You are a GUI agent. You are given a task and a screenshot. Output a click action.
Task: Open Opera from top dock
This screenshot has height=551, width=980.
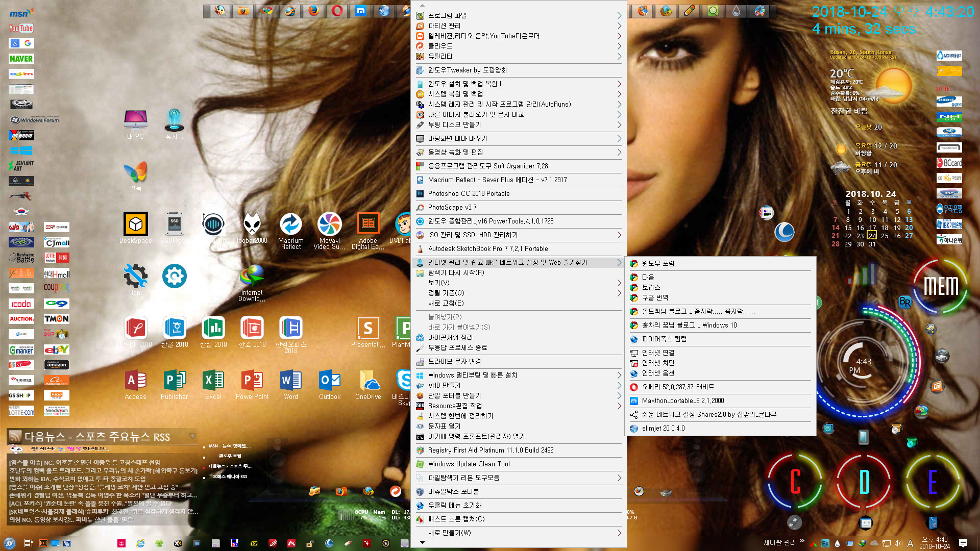click(337, 11)
